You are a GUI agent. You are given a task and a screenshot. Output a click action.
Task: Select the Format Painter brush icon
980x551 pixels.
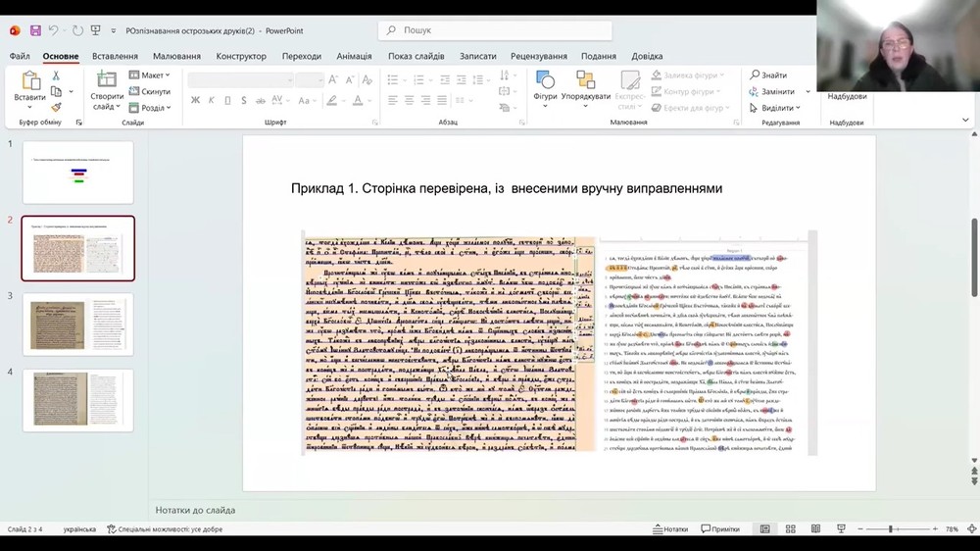56,107
